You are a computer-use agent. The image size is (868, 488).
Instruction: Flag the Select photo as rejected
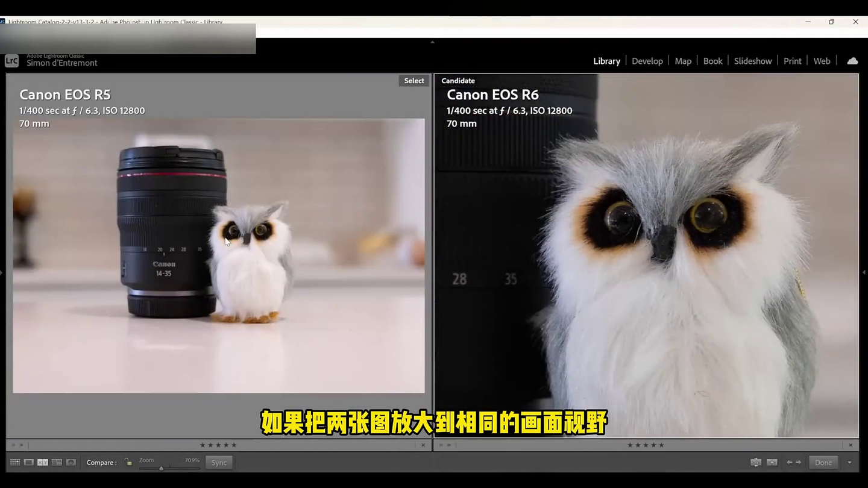click(21, 445)
